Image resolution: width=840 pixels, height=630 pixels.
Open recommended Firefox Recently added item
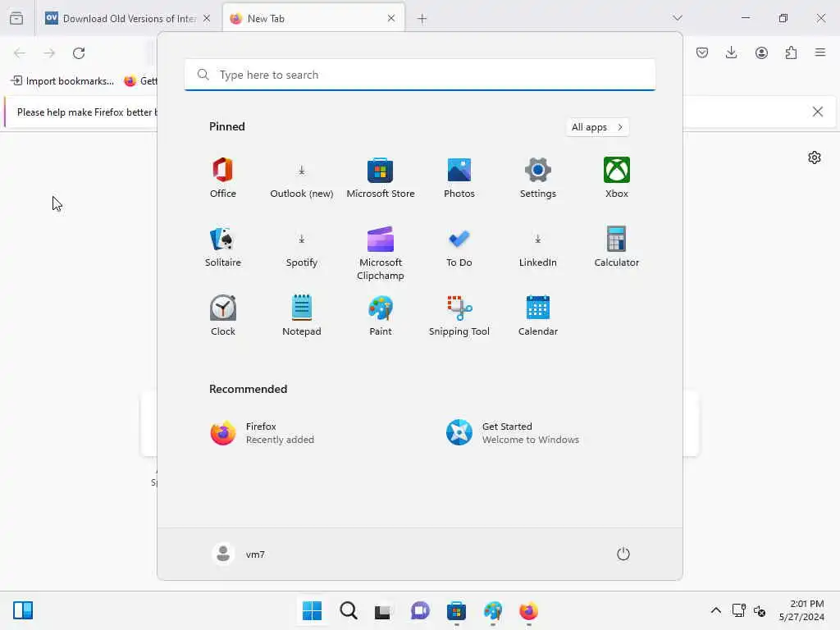262,433
